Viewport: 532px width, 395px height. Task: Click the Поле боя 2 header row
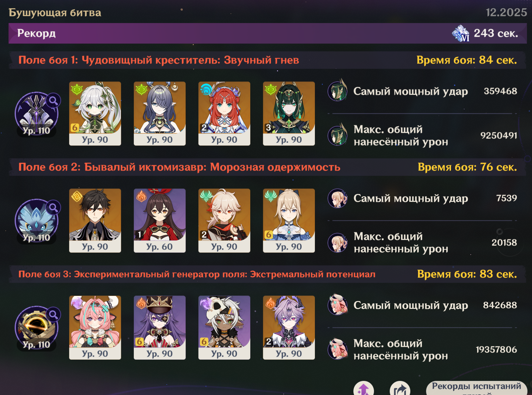[268, 167]
